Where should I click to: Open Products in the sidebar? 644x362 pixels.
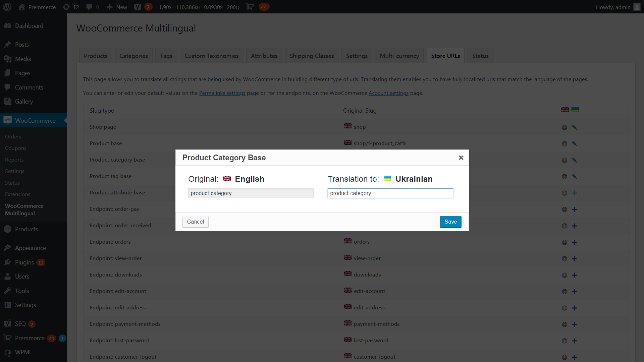click(26, 229)
